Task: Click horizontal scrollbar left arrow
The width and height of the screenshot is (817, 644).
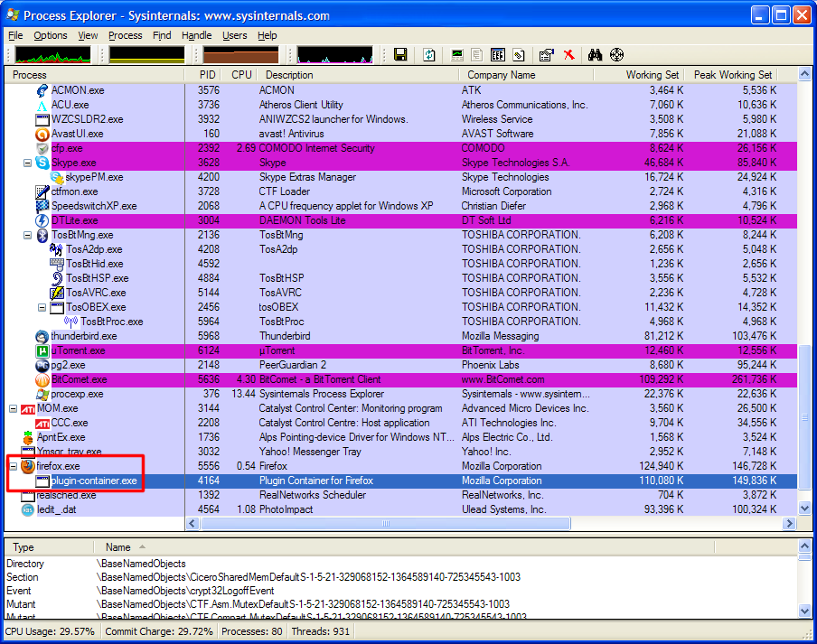Action: [193, 523]
